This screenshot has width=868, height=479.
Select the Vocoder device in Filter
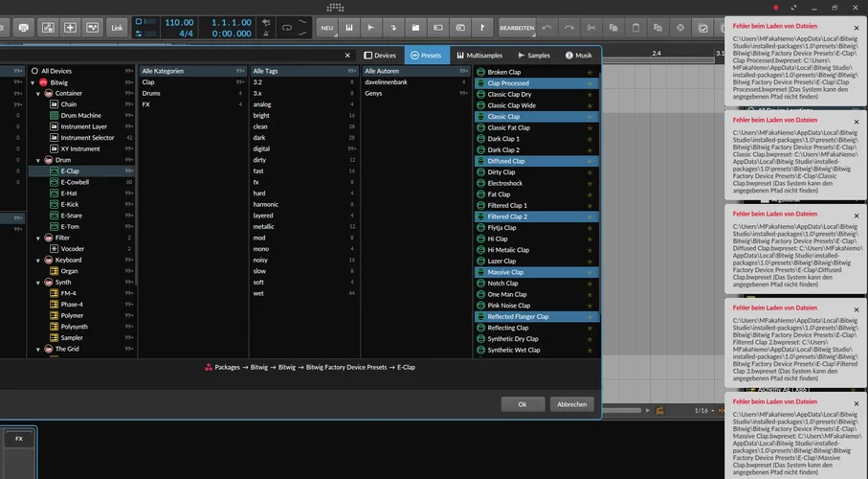[73, 248]
